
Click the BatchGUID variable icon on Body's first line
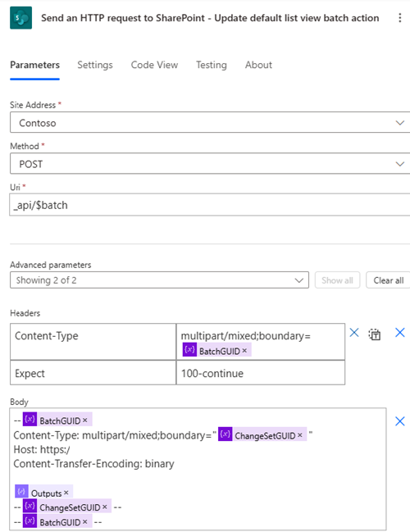pos(30,420)
